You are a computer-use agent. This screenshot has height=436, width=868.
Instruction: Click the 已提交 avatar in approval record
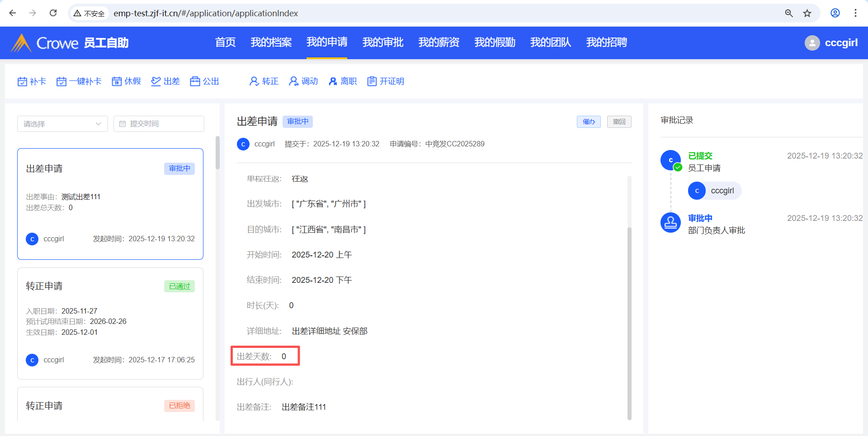click(671, 160)
